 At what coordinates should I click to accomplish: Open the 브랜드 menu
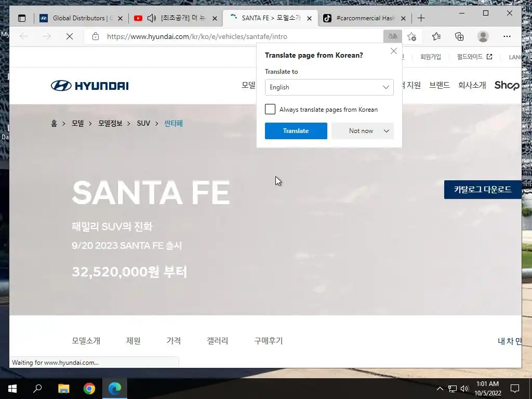pos(440,85)
